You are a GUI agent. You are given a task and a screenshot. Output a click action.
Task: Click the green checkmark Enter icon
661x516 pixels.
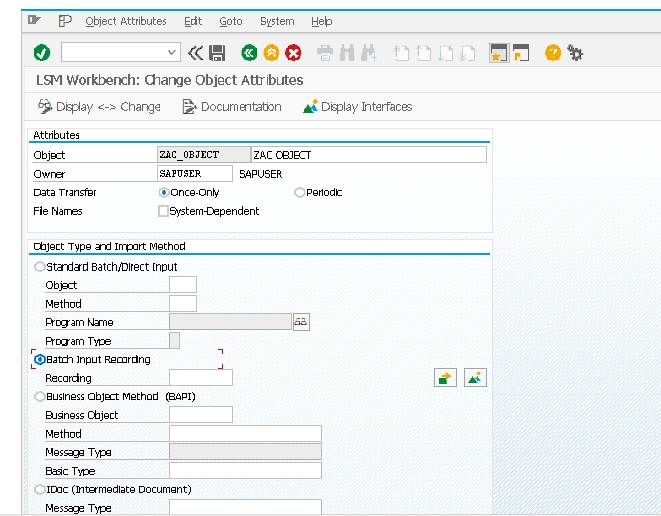pos(42,53)
